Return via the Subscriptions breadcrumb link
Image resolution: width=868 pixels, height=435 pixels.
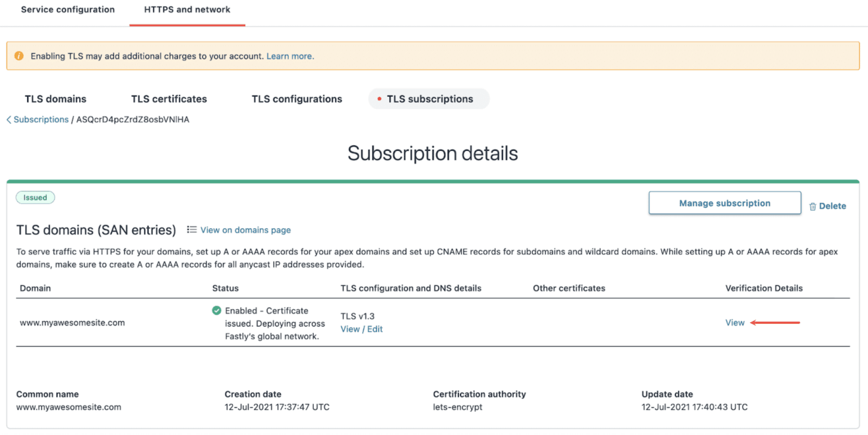41,120
